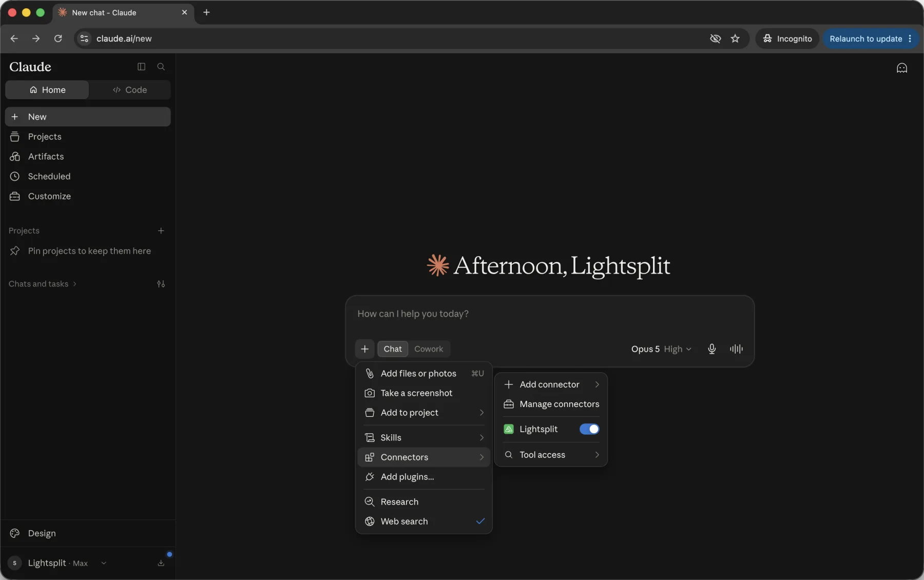Open Artifacts in the sidebar
This screenshot has width=924, height=580.
88,157
